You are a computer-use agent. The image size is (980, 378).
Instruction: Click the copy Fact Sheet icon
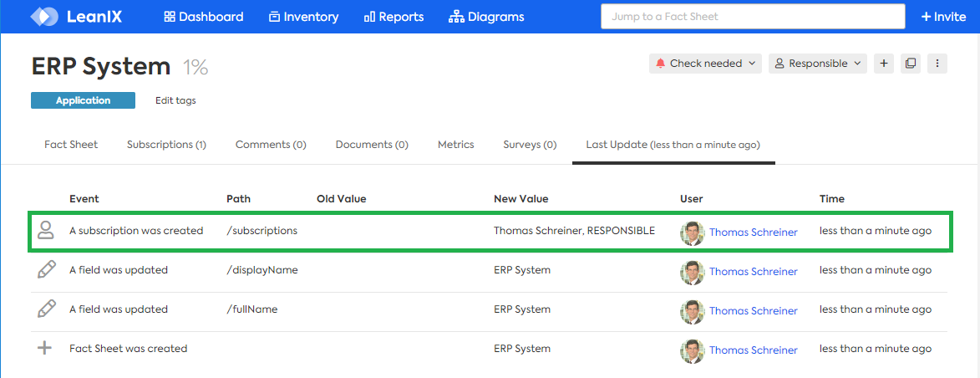[x=911, y=64]
